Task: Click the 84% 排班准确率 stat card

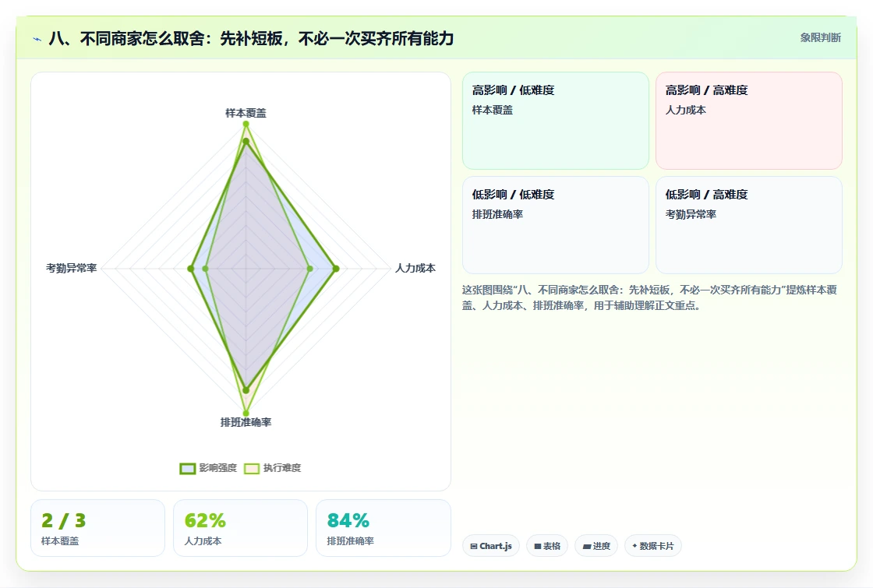Action: coord(383,528)
